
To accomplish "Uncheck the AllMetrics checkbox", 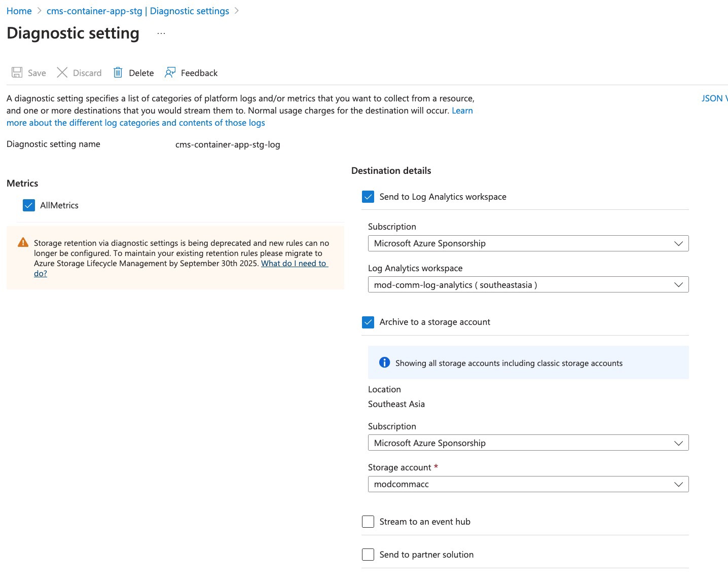I will (29, 205).
